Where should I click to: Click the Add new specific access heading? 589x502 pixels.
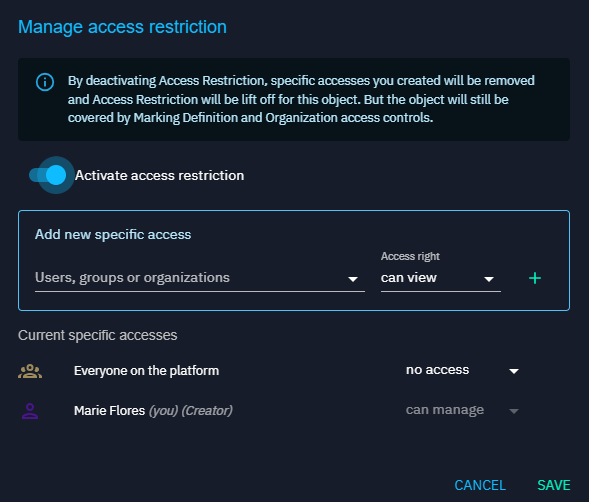click(113, 234)
